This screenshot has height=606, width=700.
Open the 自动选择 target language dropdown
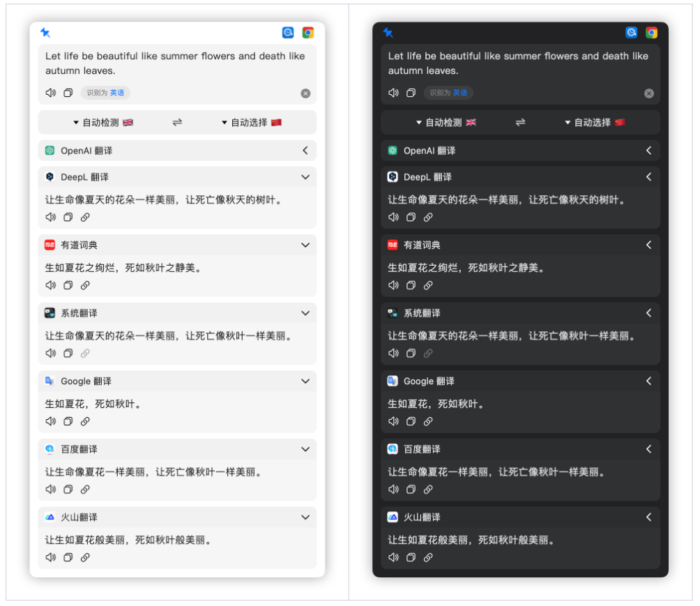coord(250,122)
